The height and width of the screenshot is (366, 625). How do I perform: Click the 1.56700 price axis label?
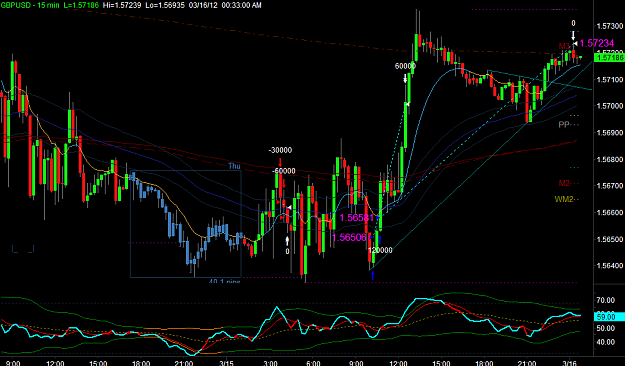(609, 186)
